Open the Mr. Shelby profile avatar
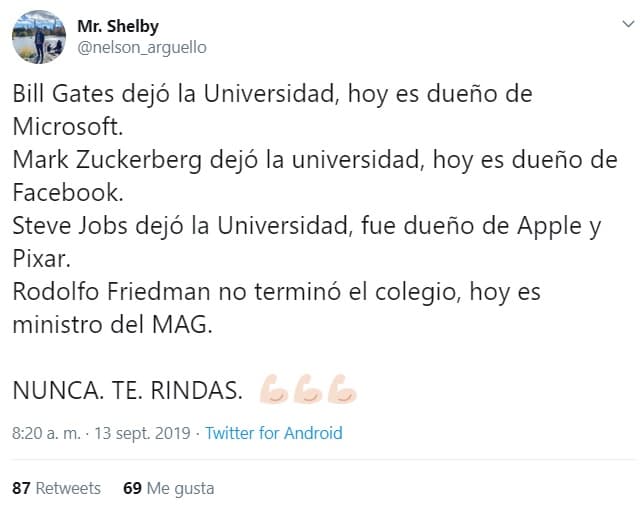Screen dimensions: 643x507 coord(38,37)
